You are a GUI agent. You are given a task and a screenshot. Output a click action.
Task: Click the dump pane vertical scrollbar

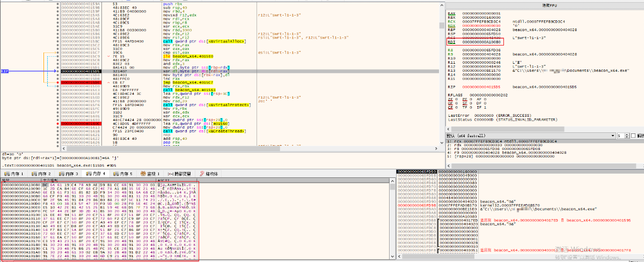point(393,220)
